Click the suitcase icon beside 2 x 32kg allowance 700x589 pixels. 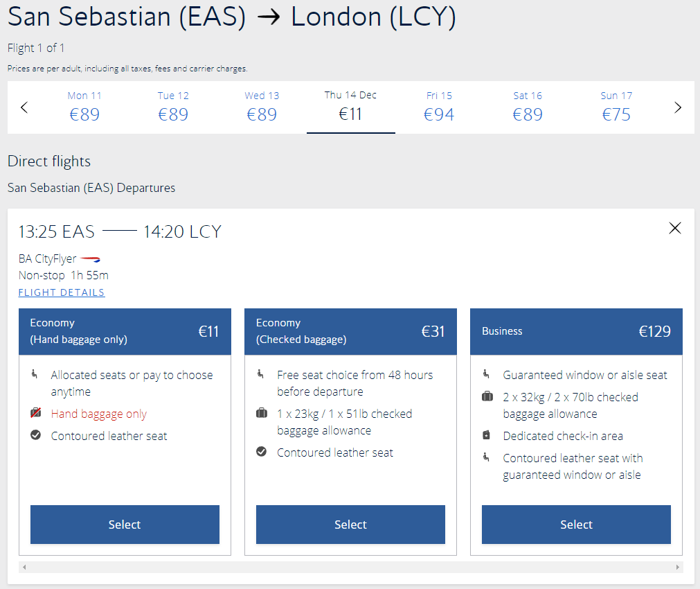coord(487,396)
